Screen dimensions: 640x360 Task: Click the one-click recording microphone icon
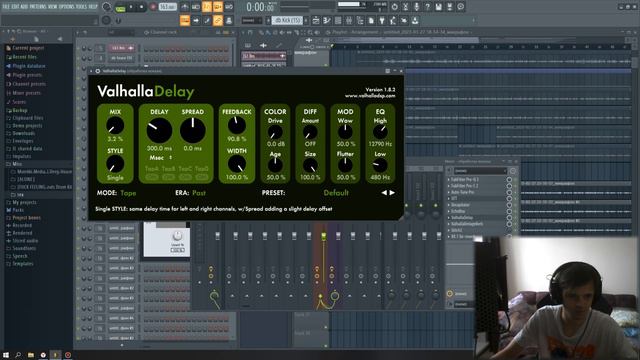(416, 7)
